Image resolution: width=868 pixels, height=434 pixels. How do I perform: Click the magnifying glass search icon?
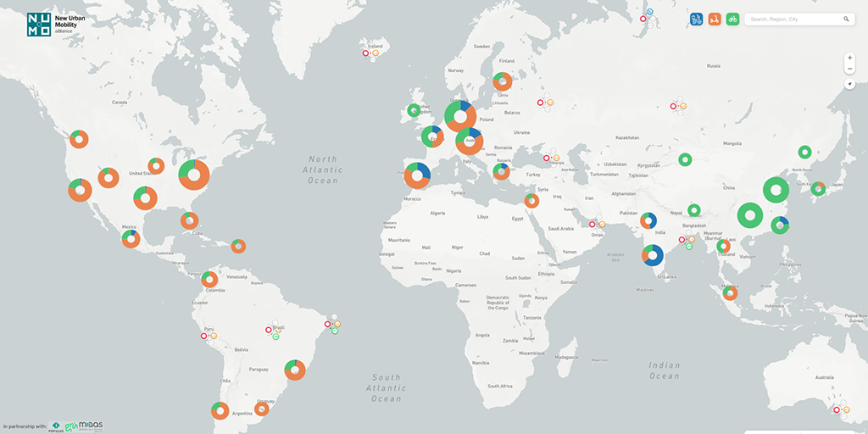pyautogui.click(x=846, y=19)
